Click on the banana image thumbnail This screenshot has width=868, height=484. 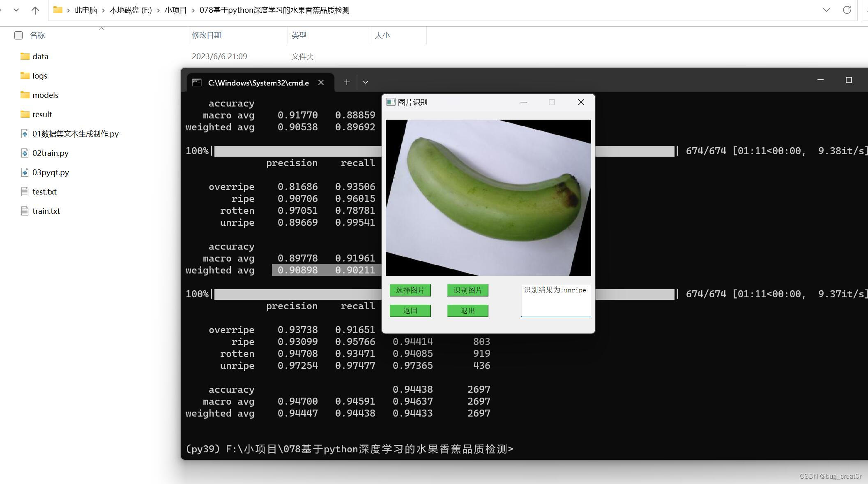489,197
